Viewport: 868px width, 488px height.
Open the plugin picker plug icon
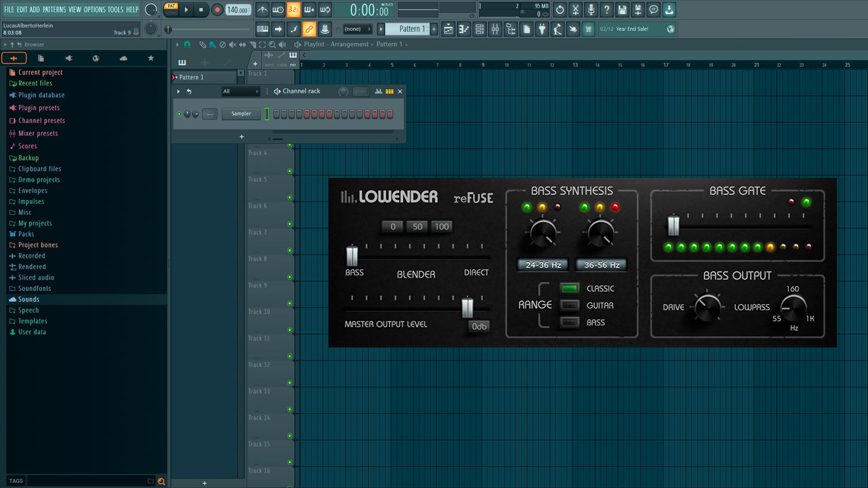pyautogui.click(x=542, y=29)
